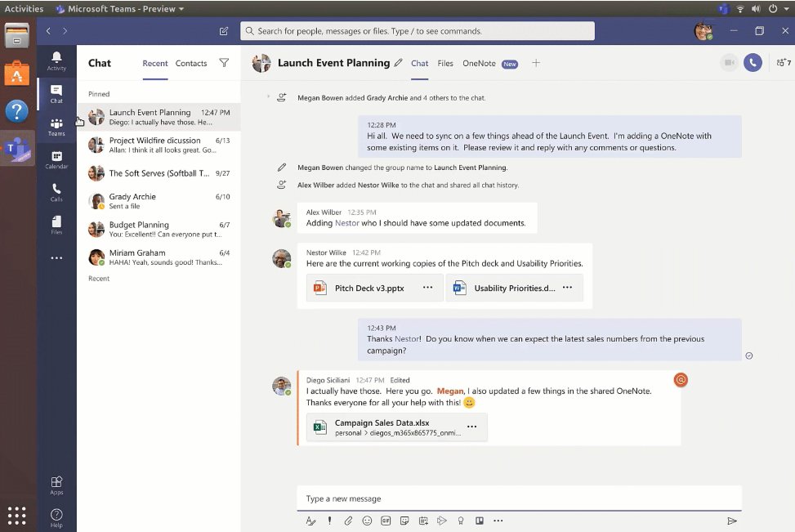Open Calls in sidebar
This screenshot has height=532, width=795.
point(56,192)
